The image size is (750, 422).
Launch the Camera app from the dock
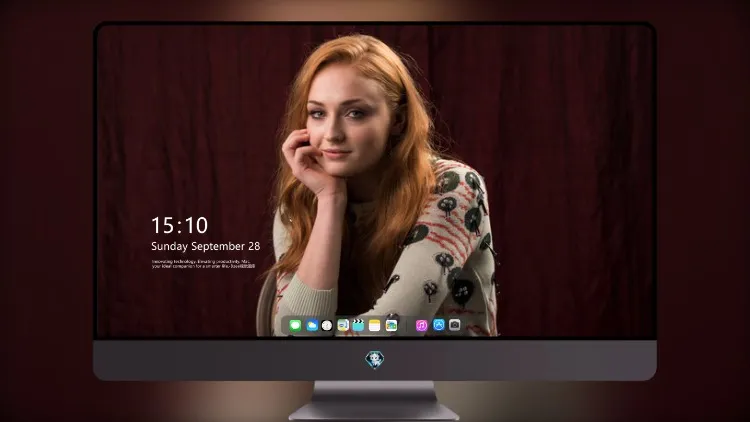click(455, 325)
